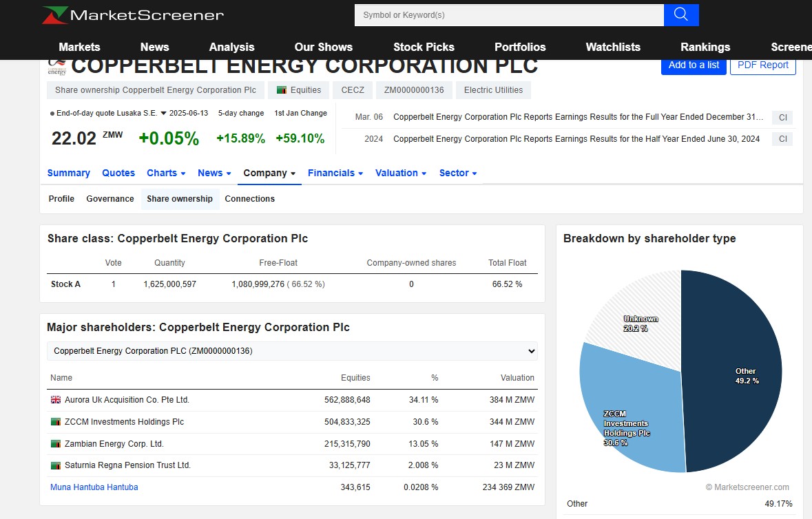812x519 pixels.
Task: Open the Portfolios menu
Action: coord(520,47)
